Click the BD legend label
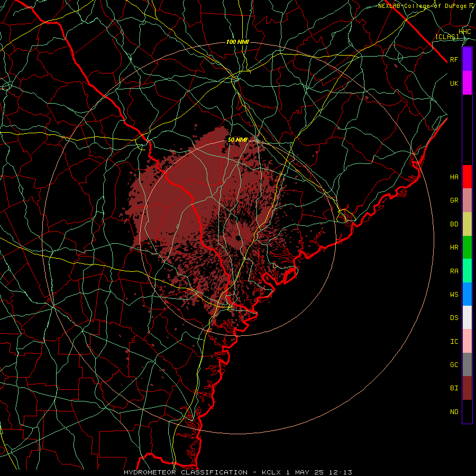Viewport: 476px width, 476px height. (454, 224)
